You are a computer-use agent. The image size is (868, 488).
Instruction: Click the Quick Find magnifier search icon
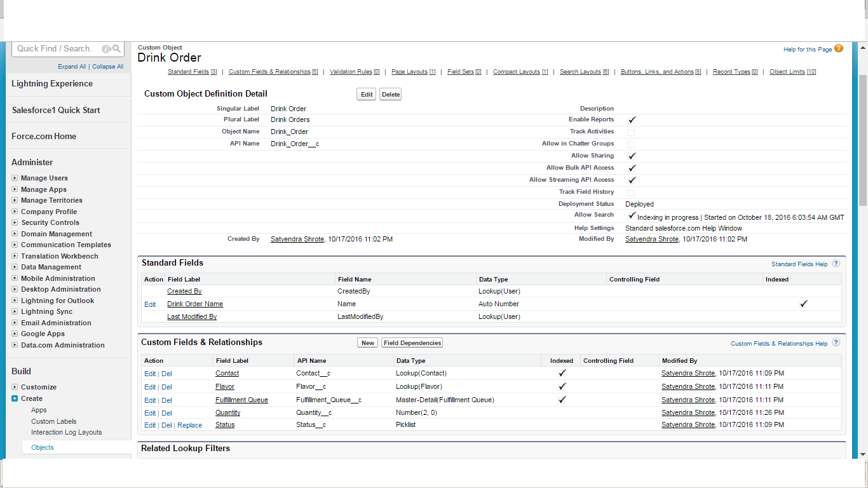(116, 49)
